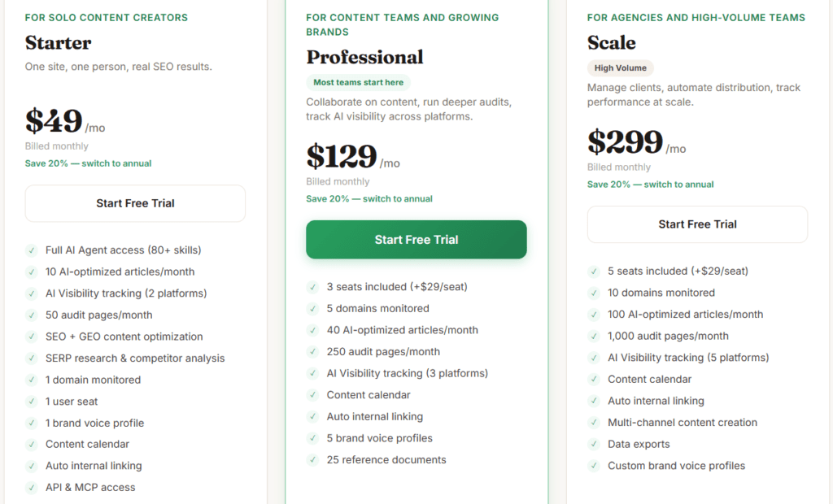Click checkmark icon beside 'Full AI Agent access'
The width and height of the screenshot is (833, 504).
(x=31, y=250)
